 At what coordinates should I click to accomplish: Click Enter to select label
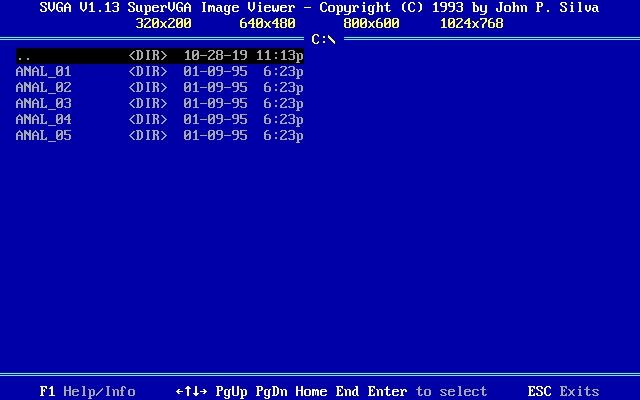[x=427, y=391]
